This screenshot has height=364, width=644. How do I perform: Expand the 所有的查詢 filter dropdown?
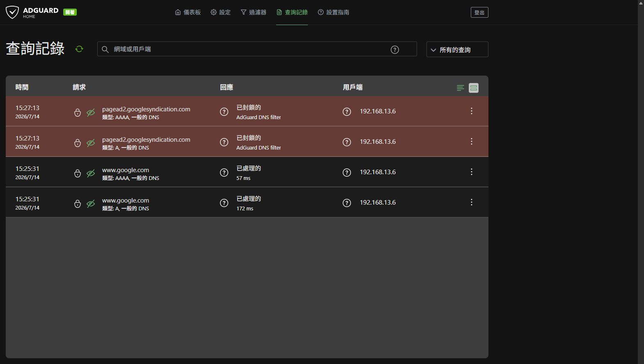pyautogui.click(x=457, y=49)
